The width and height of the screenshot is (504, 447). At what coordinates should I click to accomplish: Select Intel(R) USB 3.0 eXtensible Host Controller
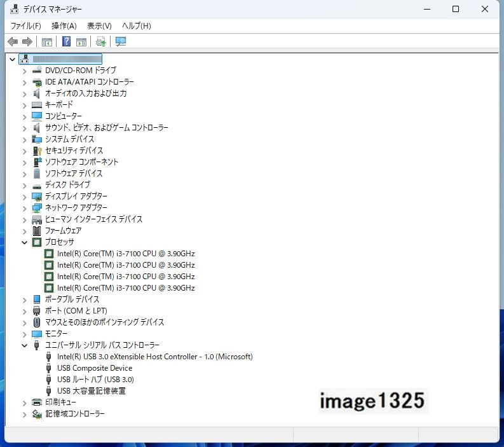155,357
